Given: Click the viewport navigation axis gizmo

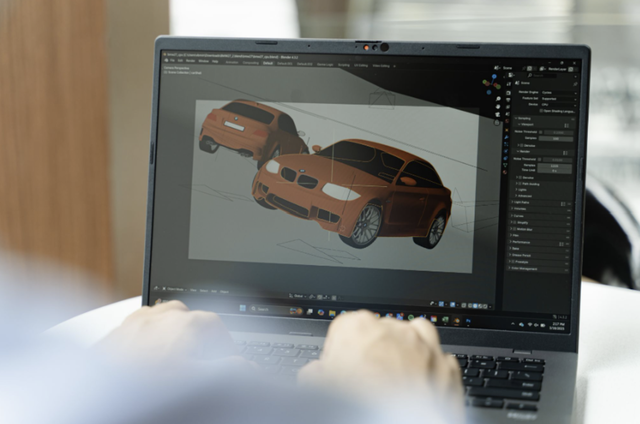Looking at the screenshot, I should 492,84.
